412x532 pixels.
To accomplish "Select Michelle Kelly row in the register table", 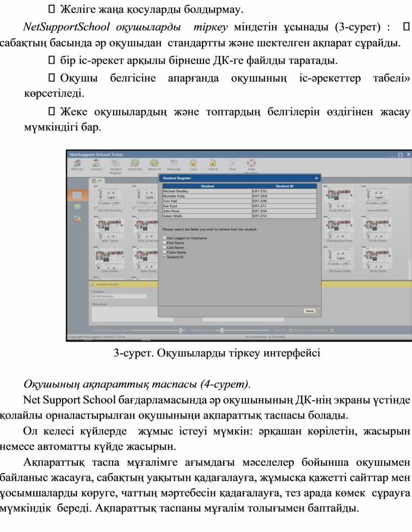I will 240,196.
